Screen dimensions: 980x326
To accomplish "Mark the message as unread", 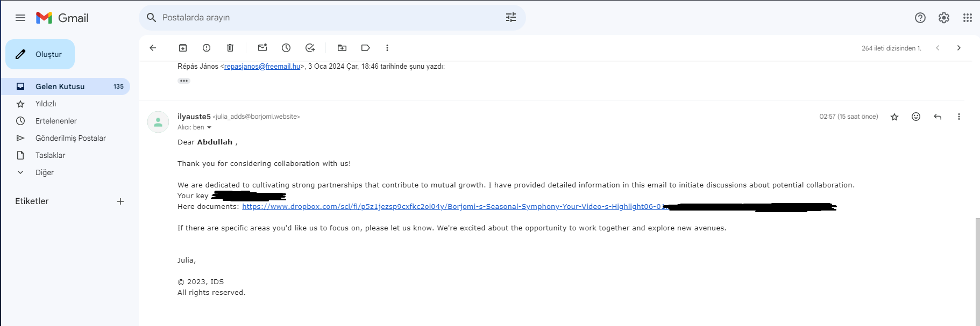I will (x=262, y=48).
